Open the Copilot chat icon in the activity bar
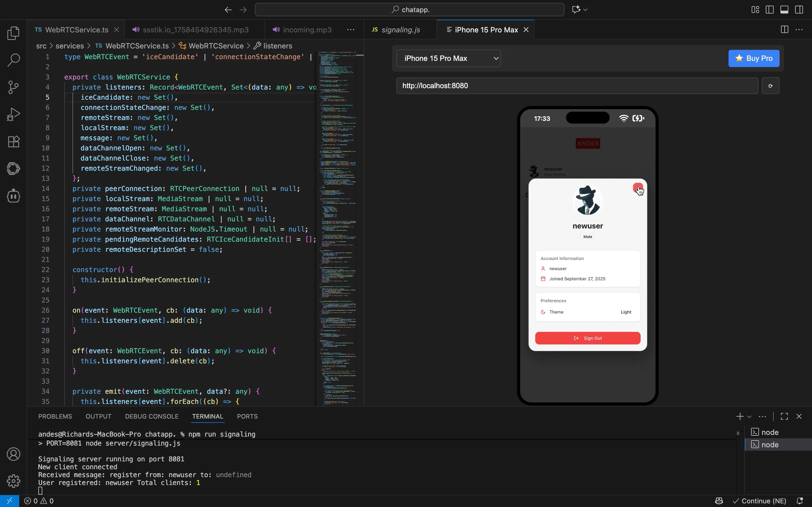This screenshot has height=507, width=812. [14, 196]
